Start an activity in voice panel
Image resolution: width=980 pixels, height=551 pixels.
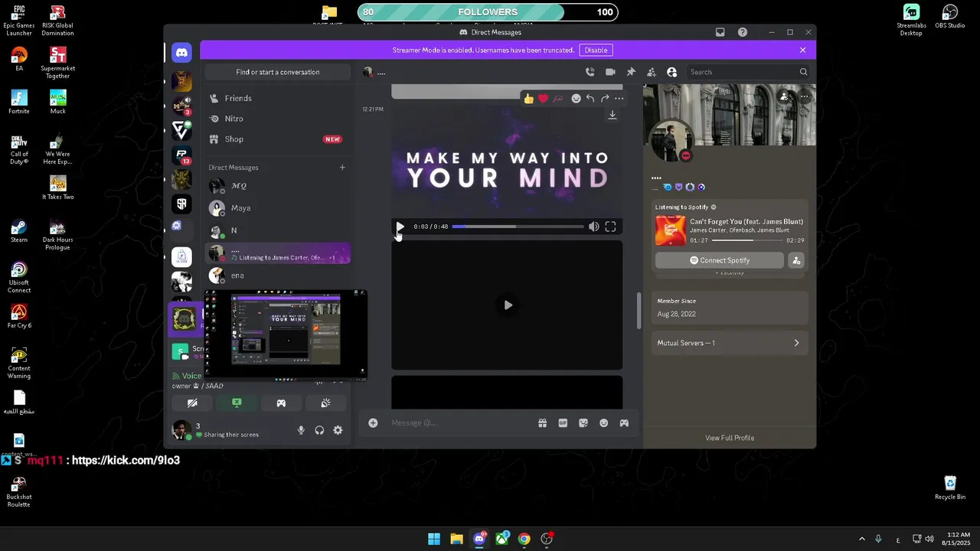[x=281, y=403]
